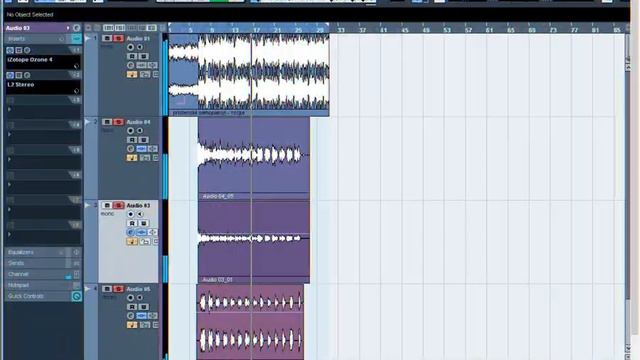Select the Audio 03_01 audio clip
The width and height of the screenshot is (640, 360).
pos(254,242)
